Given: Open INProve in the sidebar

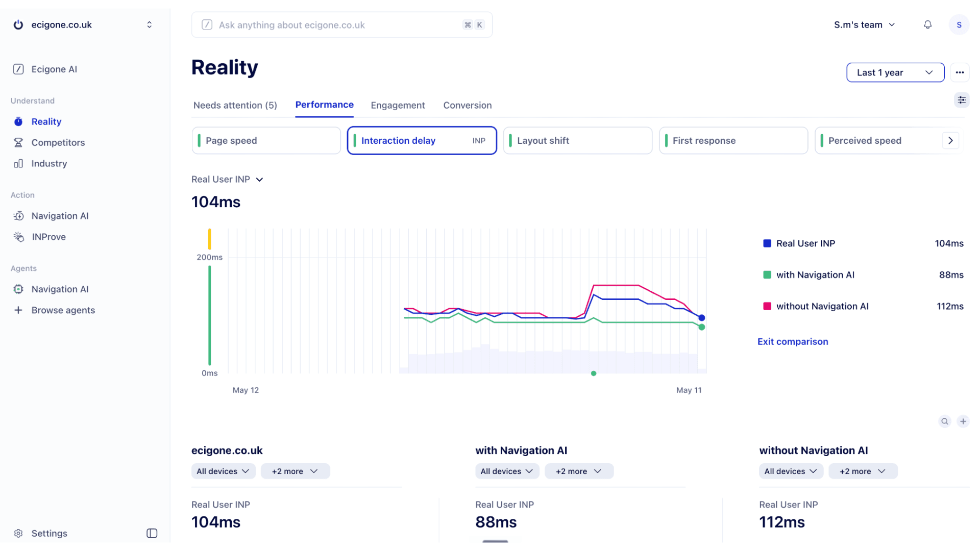Looking at the screenshot, I should point(48,237).
